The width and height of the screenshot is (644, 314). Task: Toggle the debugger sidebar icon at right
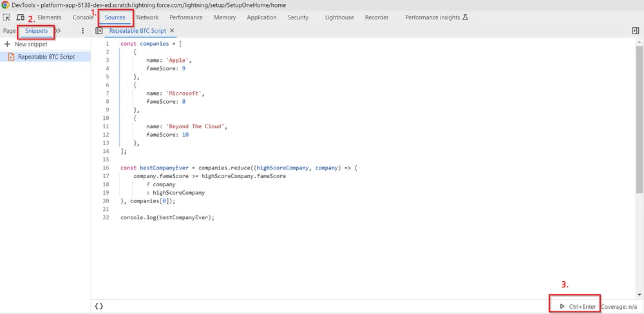coord(636,31)
